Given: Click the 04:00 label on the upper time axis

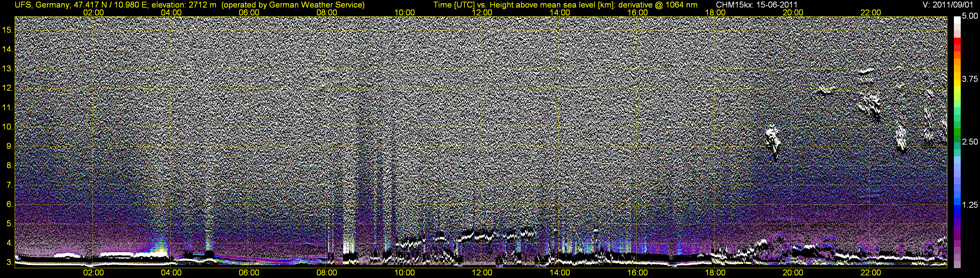Looking at the screenshot, I should point(171,12).
